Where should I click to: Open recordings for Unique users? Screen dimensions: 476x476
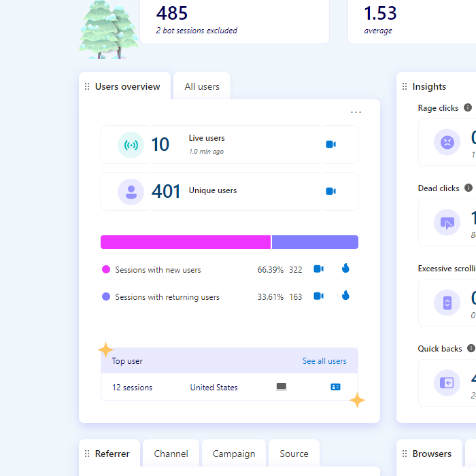330,191
